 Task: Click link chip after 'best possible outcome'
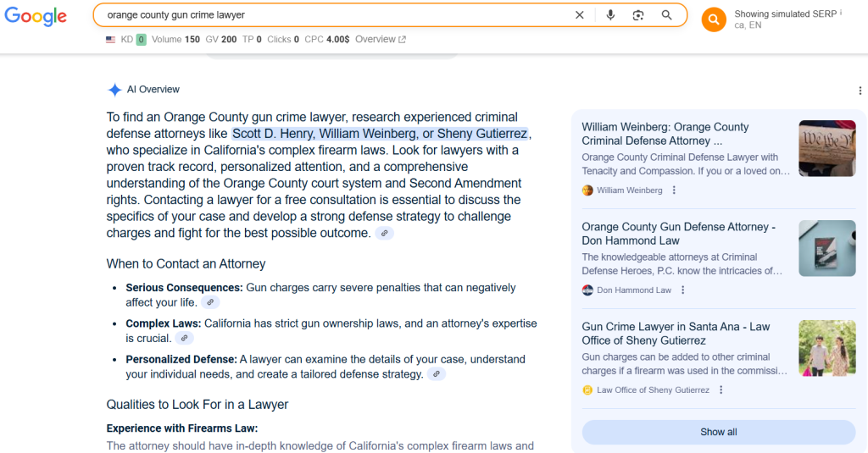click(x=384, y=234)
